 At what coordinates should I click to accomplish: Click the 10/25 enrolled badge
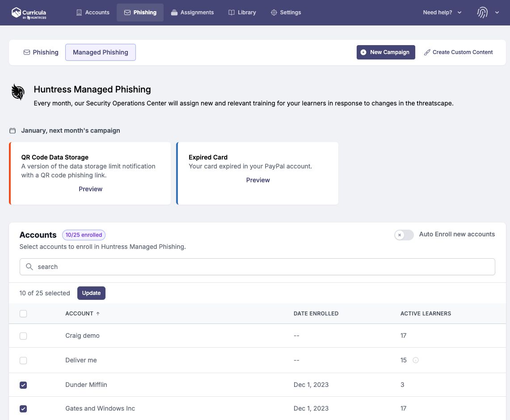pyautogui.click(x=84, y=235)
